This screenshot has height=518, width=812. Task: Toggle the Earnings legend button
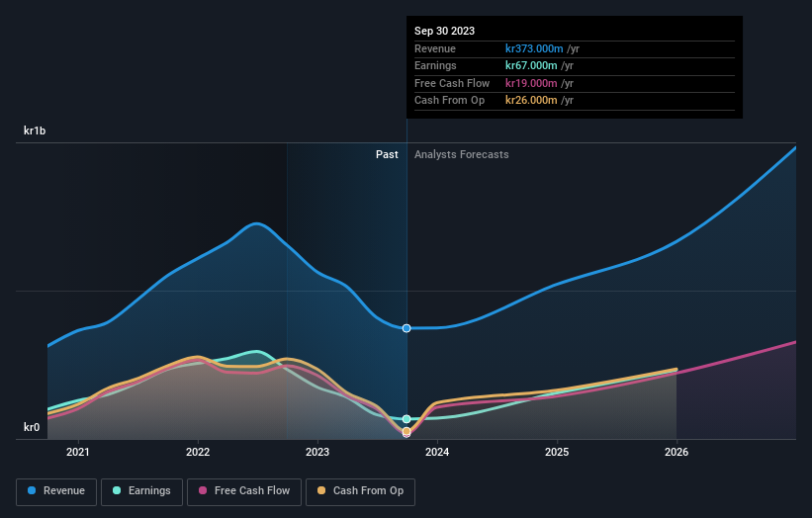pos(141,491)
